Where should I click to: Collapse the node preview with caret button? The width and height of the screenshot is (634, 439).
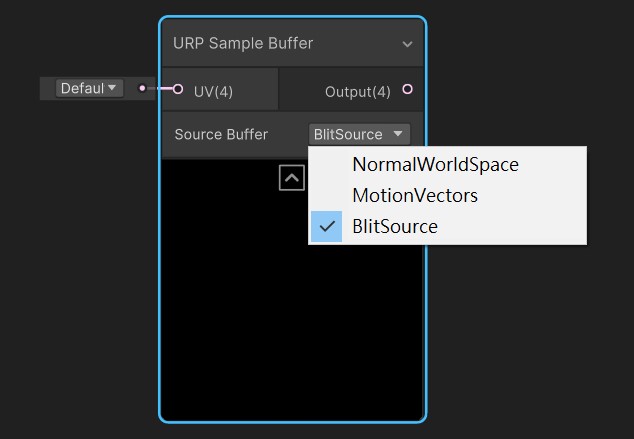[292, 178]
